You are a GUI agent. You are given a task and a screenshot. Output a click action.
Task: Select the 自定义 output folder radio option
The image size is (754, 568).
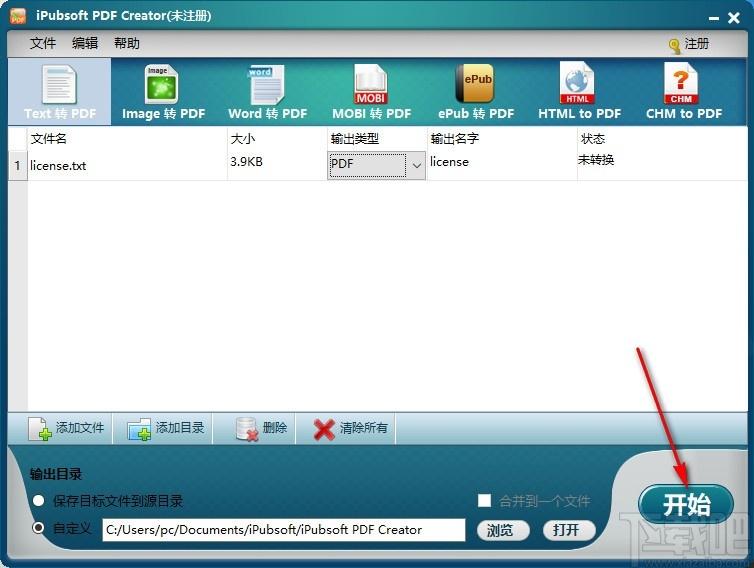(38, 528)
